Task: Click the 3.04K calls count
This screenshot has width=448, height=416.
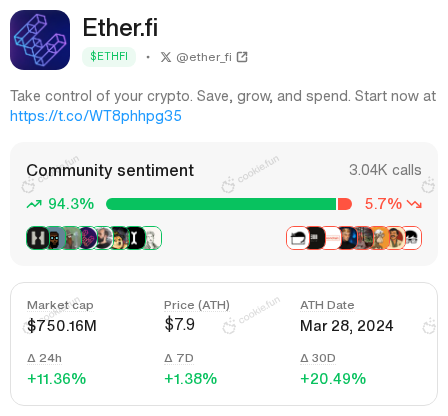Action: click(x=385, y=170)
